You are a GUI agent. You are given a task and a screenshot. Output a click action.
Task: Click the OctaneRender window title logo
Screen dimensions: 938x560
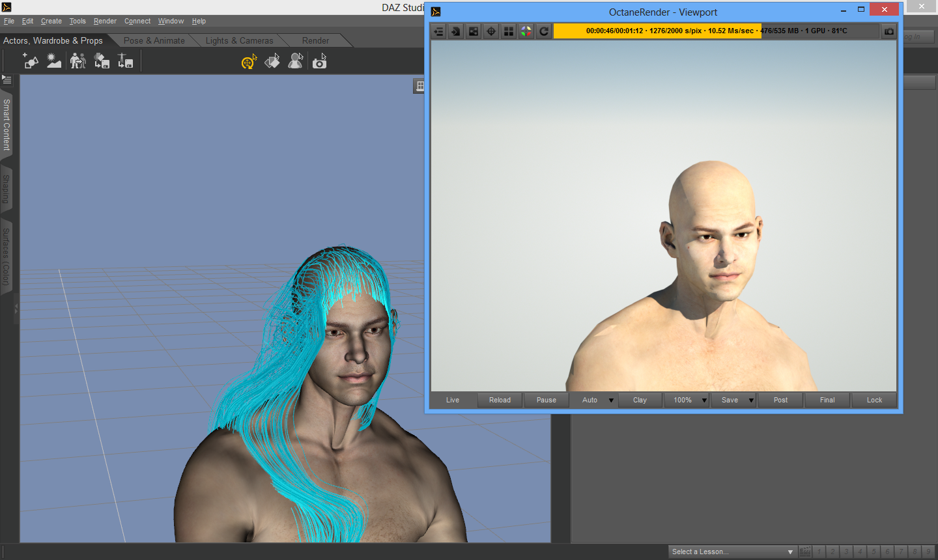tap(436, 12)
